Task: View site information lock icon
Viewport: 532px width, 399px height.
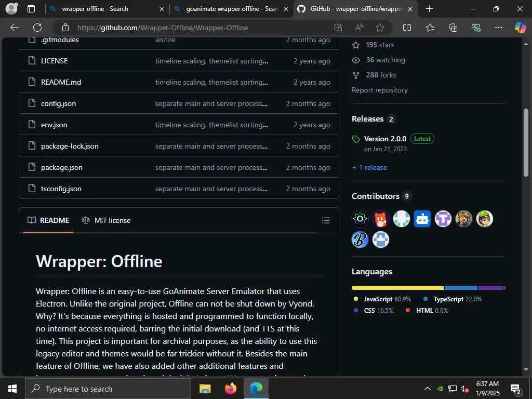Action: click(x=65, y=28)
